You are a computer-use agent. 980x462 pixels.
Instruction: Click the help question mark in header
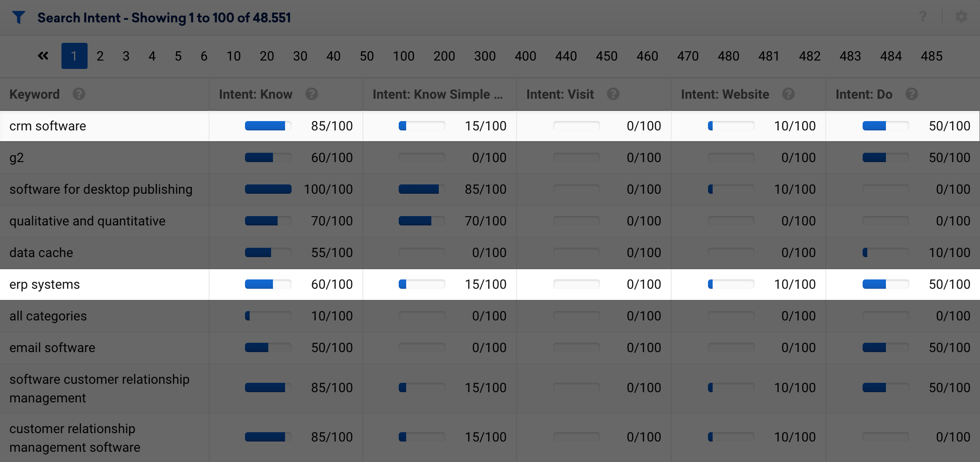(922, 17)
